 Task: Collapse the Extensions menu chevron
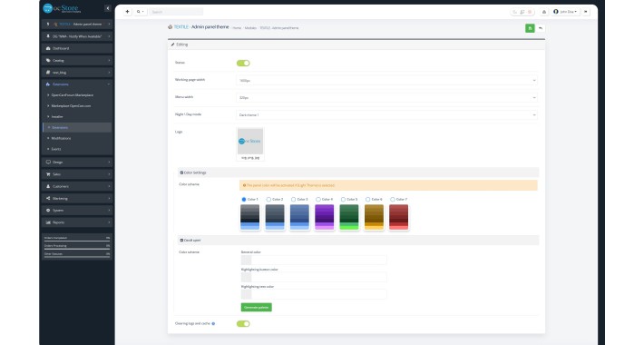pos(109,84)
